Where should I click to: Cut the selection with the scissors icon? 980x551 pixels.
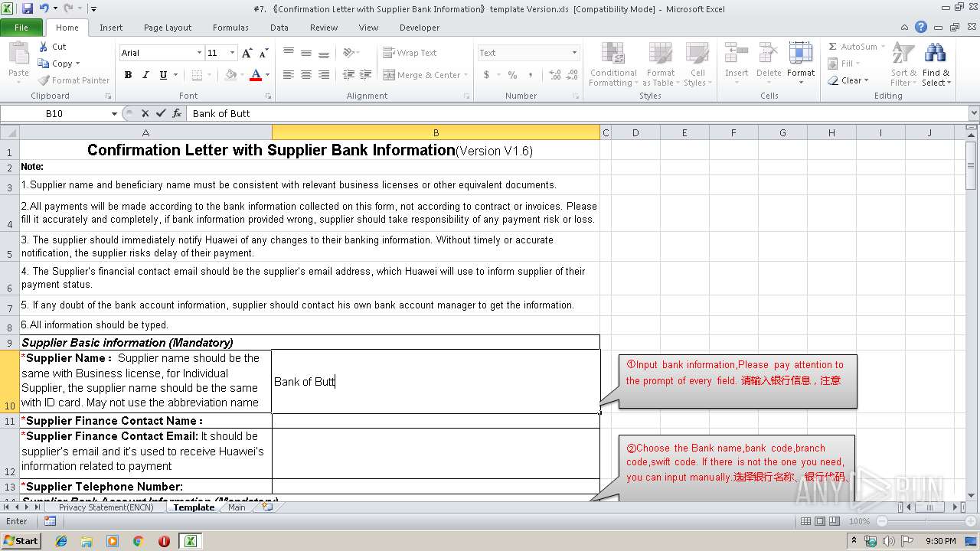tap(44, 47)
